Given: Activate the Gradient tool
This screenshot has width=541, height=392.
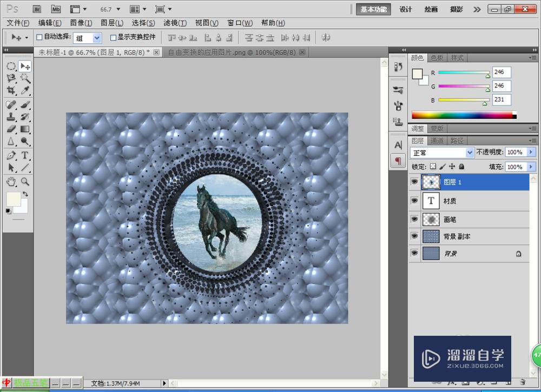Looking at the screenshot, I should [x=25, y=129].
